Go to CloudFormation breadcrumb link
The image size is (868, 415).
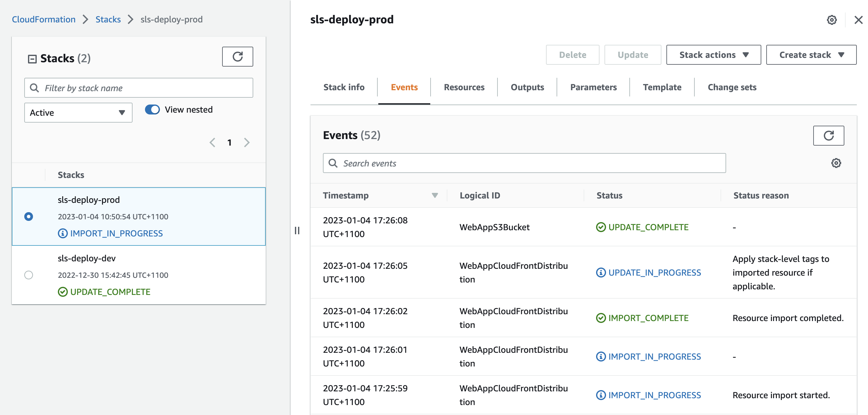44,19
